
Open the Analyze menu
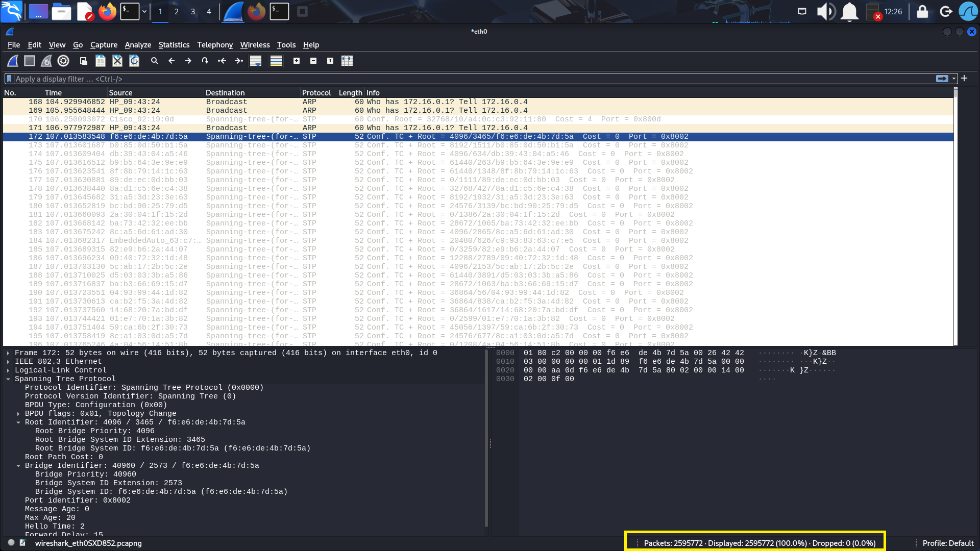[138, 45]
